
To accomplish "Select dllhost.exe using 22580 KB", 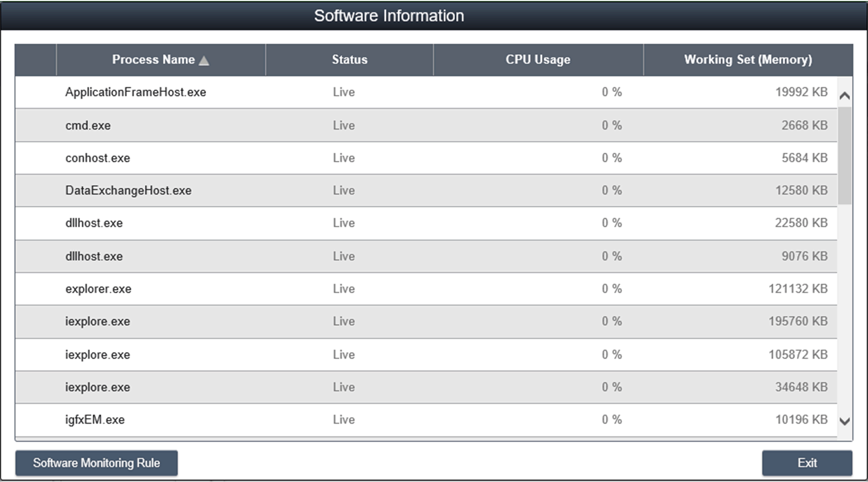I will click(94, 223).
